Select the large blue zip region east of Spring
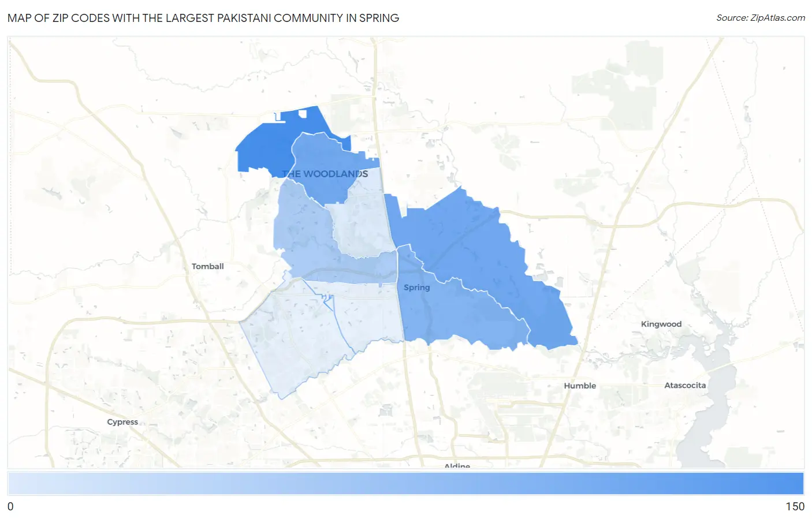The image size is (812, 519). point(479,248)
